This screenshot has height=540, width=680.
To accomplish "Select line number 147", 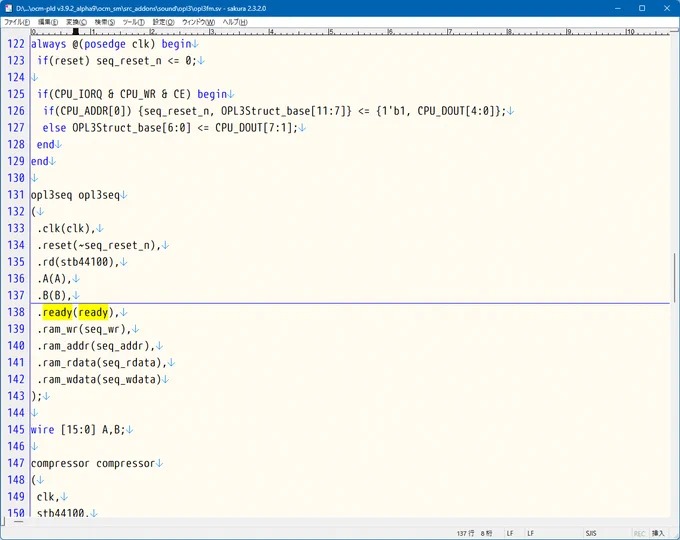I will click(x=16, y=463).
